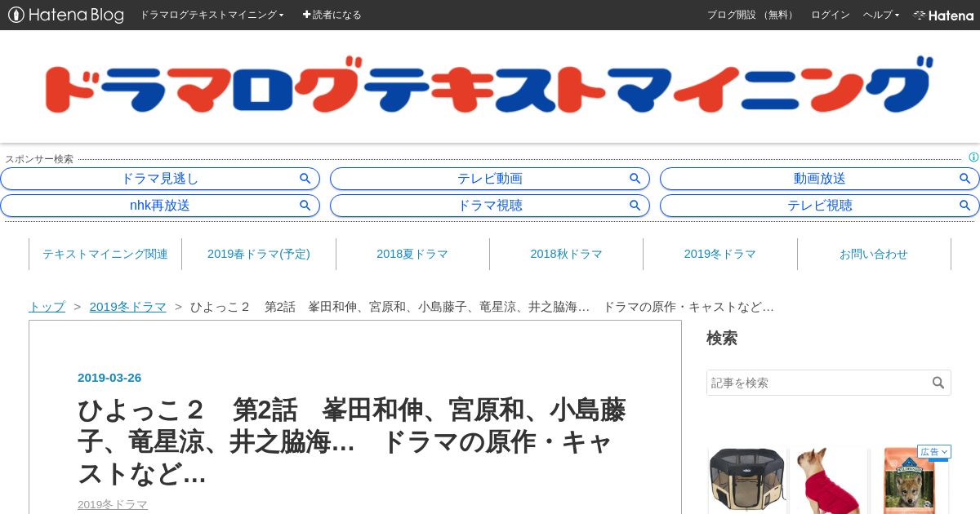Viewport: 980px width, 514px height.
Task: Open 2018夏ドラマ menu item
Action: pyautogui.click(x=412, y=254)
